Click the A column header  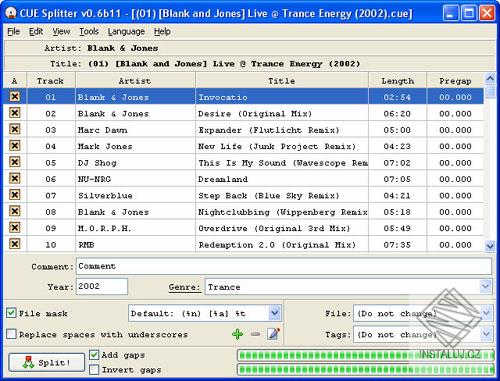pyautogui.click(x=14, y=81)
